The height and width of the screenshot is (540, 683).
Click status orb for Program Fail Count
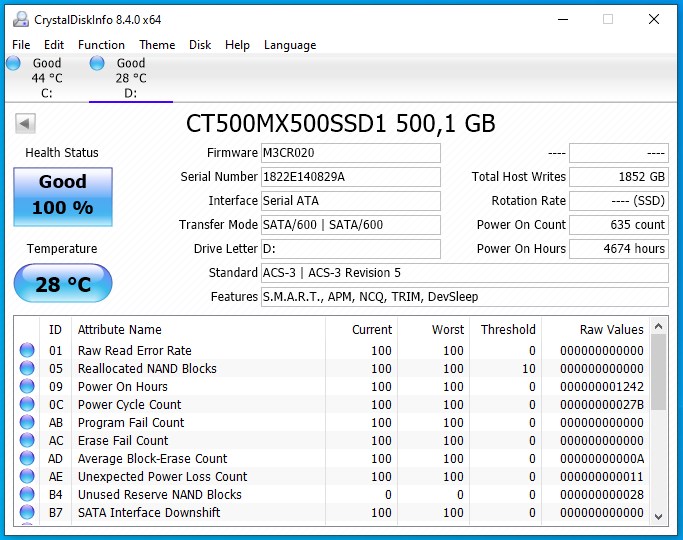[x=27, y=423]
